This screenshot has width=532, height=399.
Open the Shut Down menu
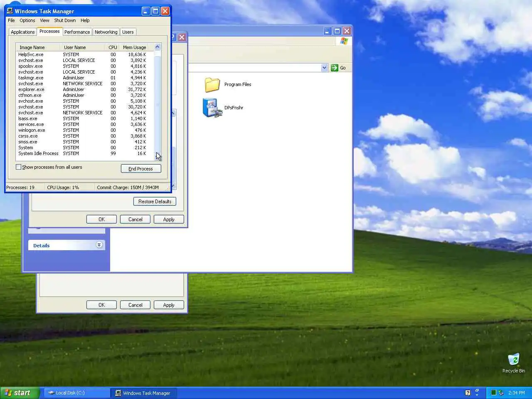[x=65, y=20]
